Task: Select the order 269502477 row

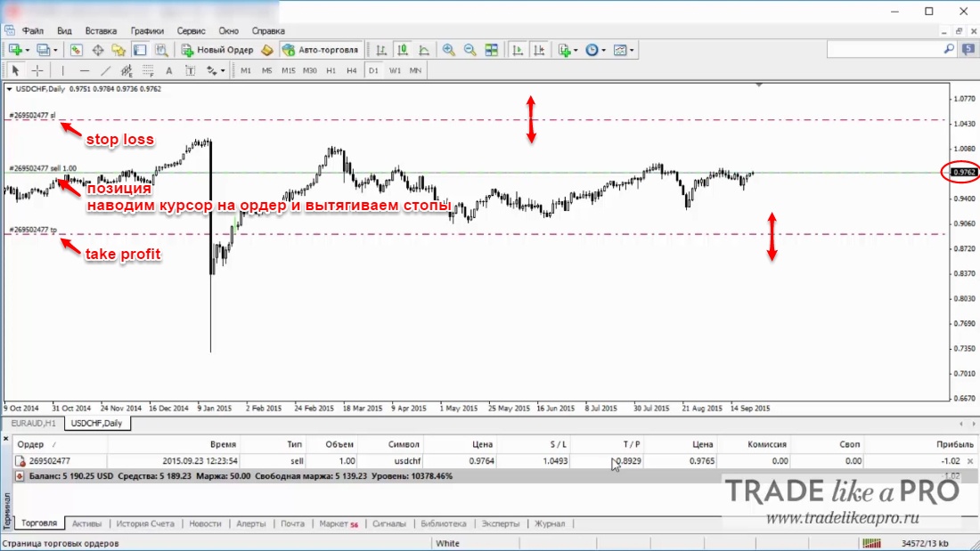Action: 494,461
